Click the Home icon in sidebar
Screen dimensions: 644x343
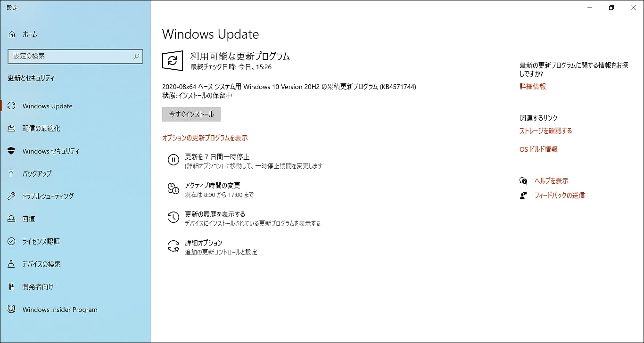12,34
